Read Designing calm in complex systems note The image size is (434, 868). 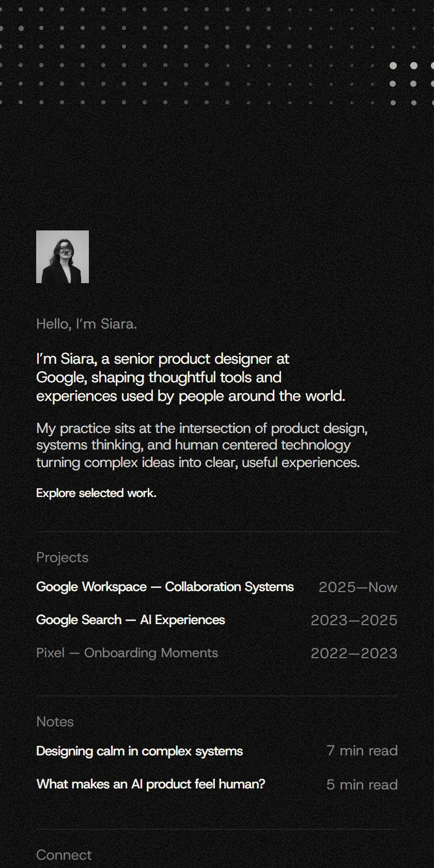pos(139,751)
